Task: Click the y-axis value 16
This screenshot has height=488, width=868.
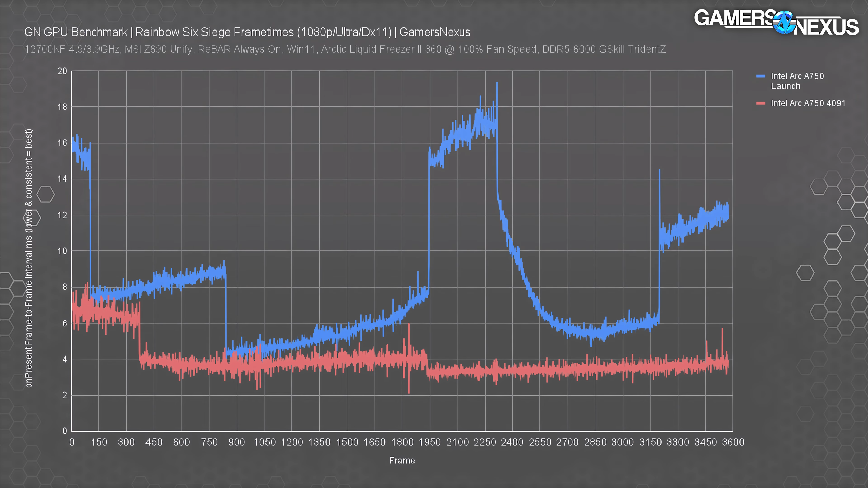Action: click(x=62, y=143)
